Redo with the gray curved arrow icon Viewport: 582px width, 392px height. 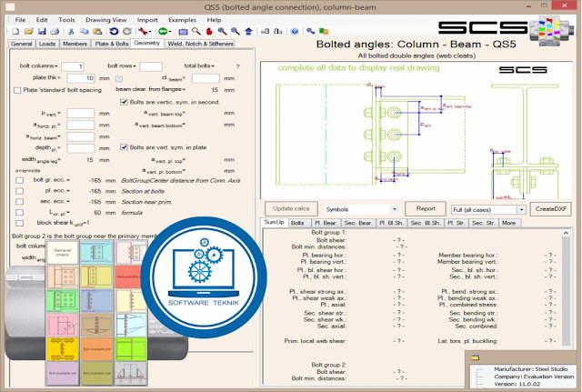tap(127, 31)
